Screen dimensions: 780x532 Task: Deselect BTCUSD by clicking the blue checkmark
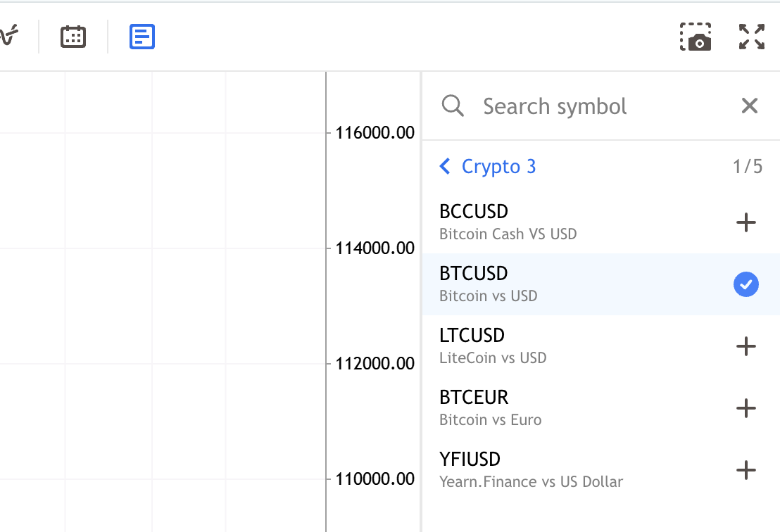[746, 284]
